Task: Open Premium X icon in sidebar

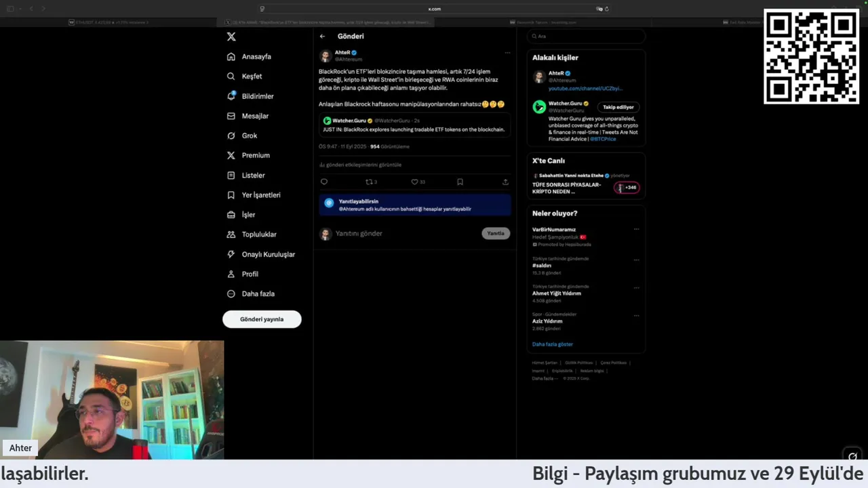Action: click(231, 155)
